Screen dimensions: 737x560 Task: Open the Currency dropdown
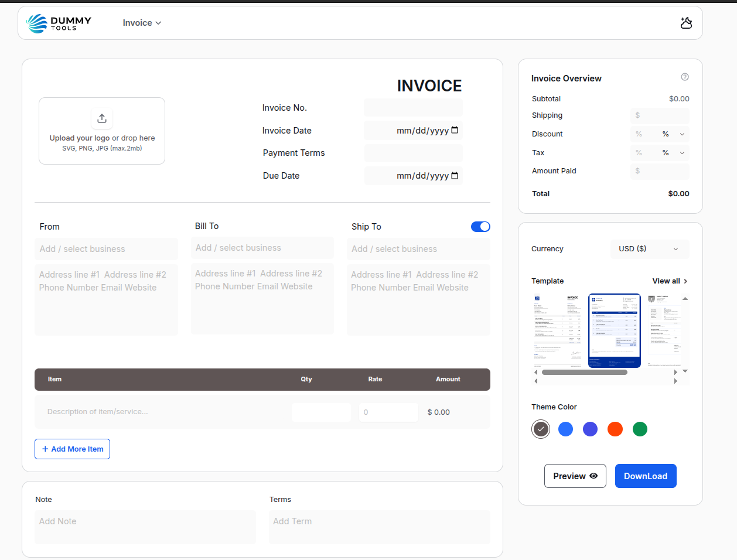click(650, 248)
